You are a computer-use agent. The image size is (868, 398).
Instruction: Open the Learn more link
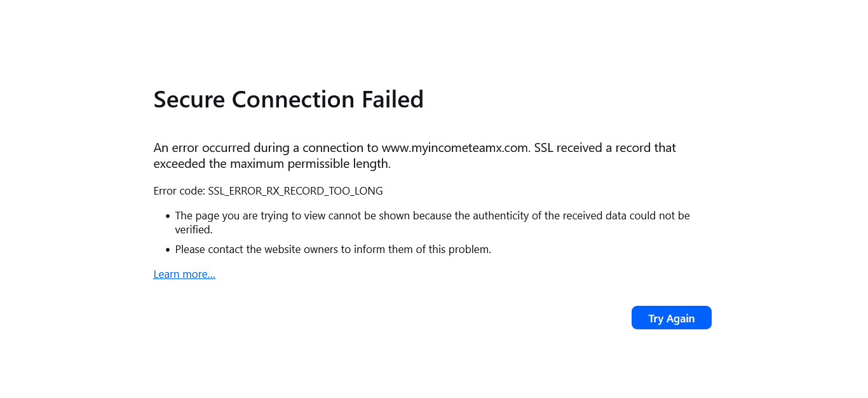[x=184, y=274]
